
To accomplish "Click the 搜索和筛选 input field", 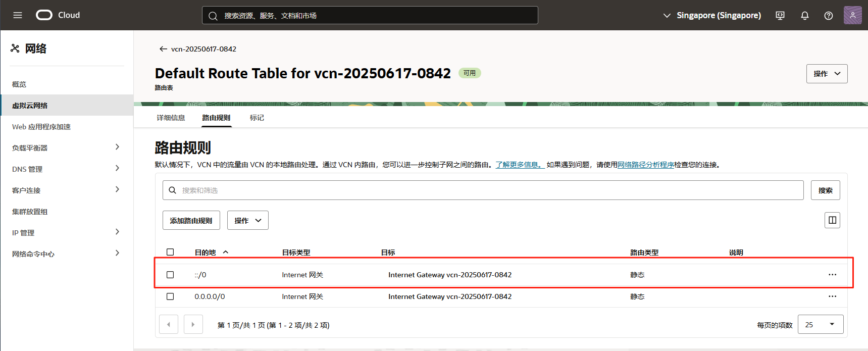I will tap(482, 190).
